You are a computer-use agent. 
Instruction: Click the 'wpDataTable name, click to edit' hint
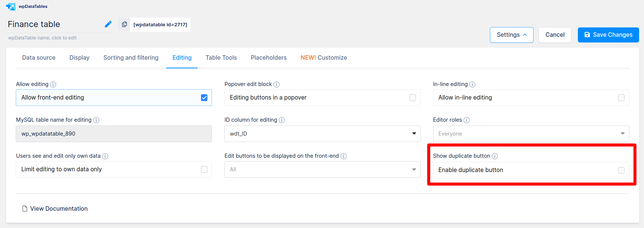pos(42,38)
